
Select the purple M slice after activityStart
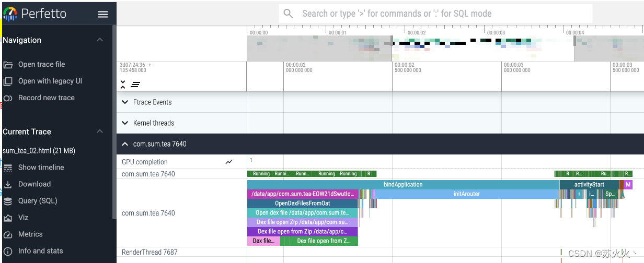[628, 185]
